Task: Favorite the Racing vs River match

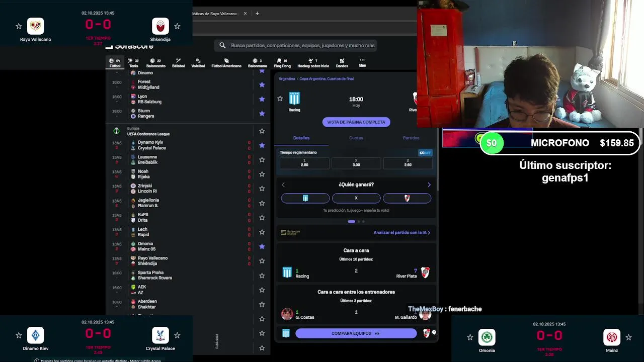Action: tap(280, 99)
